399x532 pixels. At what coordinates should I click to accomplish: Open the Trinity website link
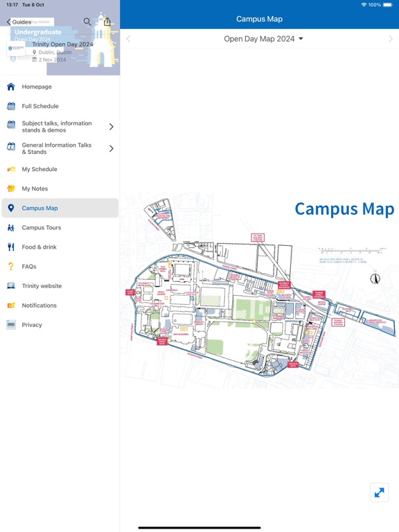42,286
